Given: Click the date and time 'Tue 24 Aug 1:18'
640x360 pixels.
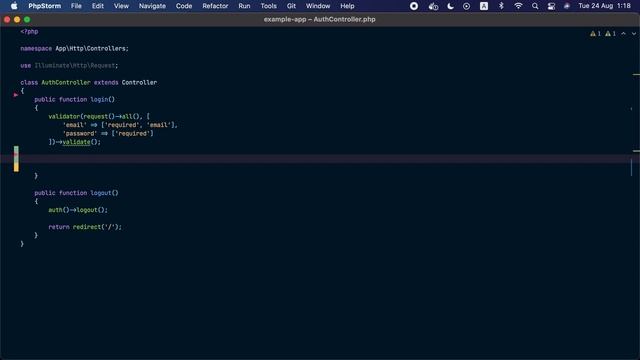Looking at the screenshot, I should (604, 6).
